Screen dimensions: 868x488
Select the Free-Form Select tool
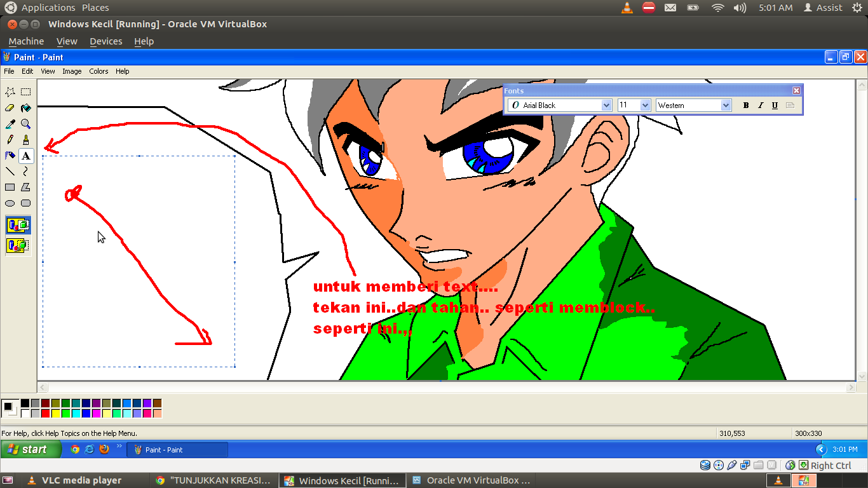[10, 92]
